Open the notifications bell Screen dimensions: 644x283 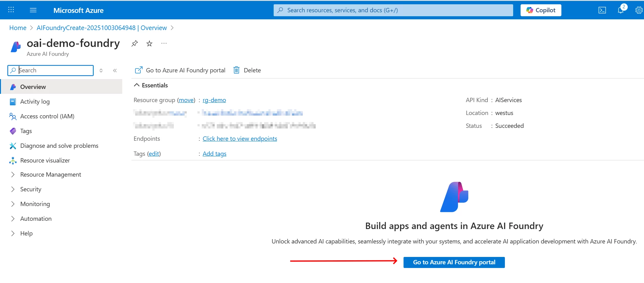621,10
